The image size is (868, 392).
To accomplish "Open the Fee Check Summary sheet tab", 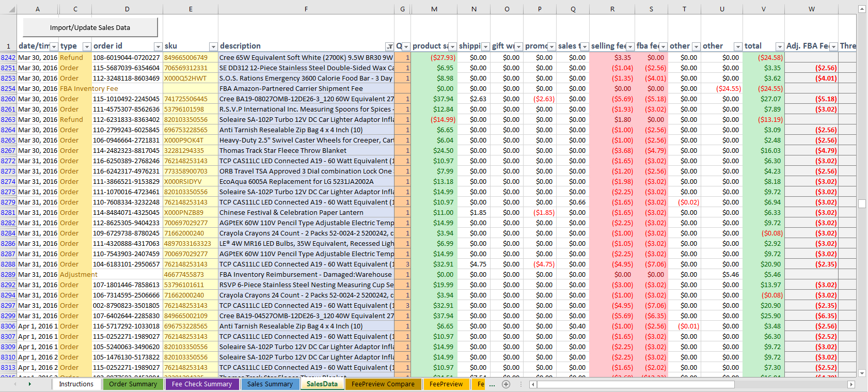I will point(201,384).
